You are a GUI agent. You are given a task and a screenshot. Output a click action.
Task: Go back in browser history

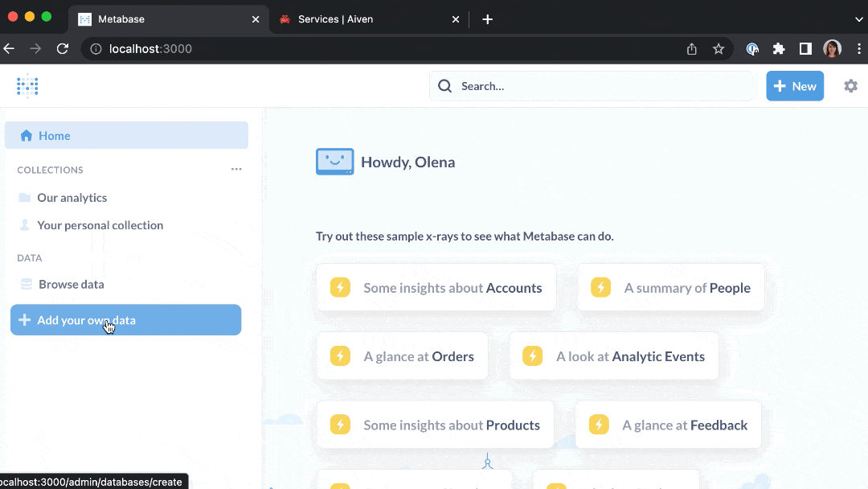10,49
